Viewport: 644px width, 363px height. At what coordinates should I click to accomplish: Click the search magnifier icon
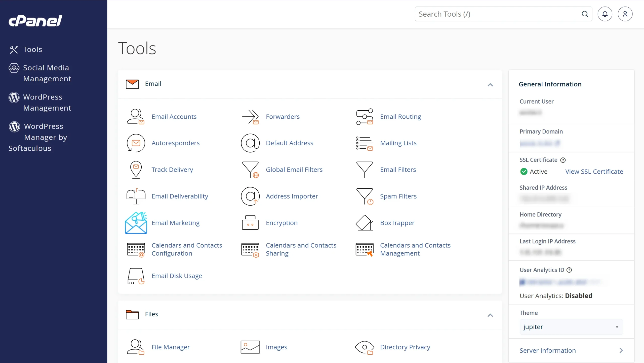click(585, 14)
